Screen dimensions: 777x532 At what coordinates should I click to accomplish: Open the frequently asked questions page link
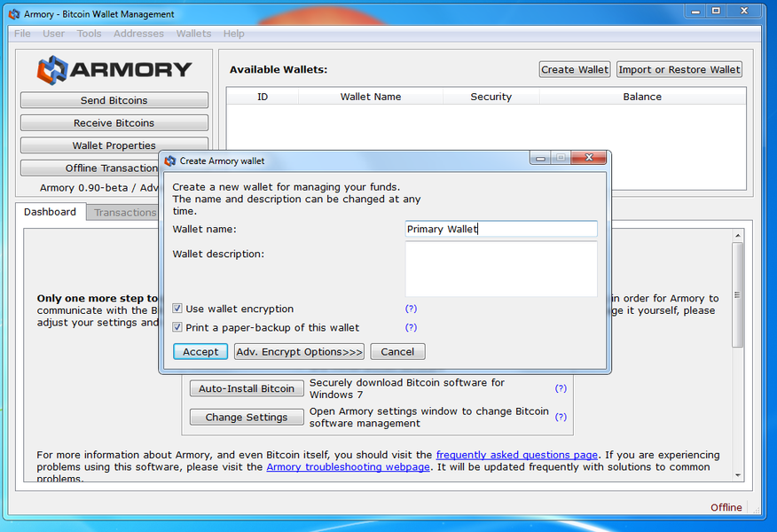pyautogui.click(x=517, y=455)
